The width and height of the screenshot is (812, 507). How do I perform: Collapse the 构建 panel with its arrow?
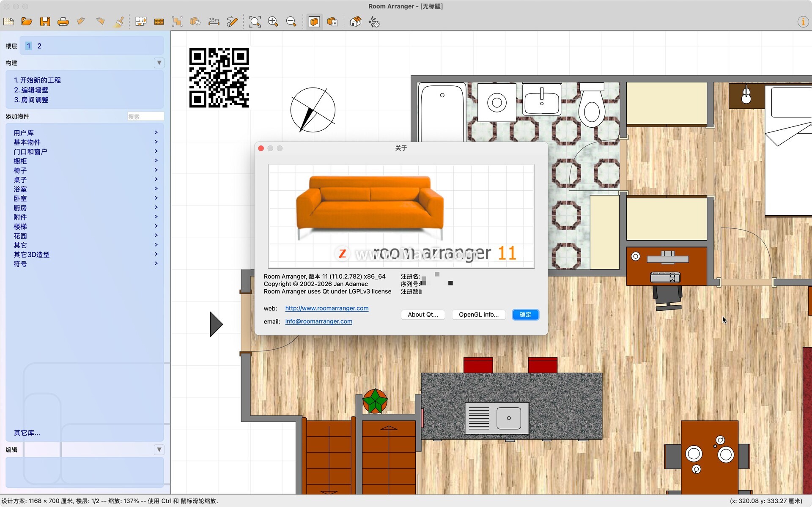click(159, 63)
